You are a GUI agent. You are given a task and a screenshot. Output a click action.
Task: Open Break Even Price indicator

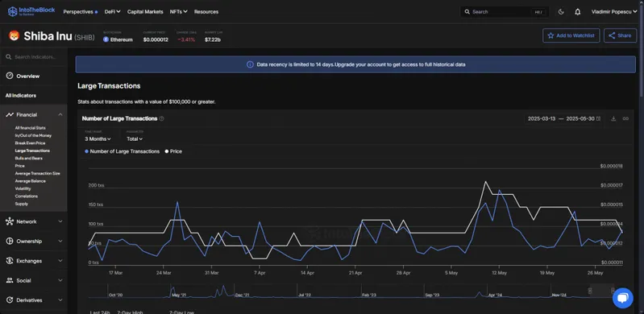tap(30, 143)
